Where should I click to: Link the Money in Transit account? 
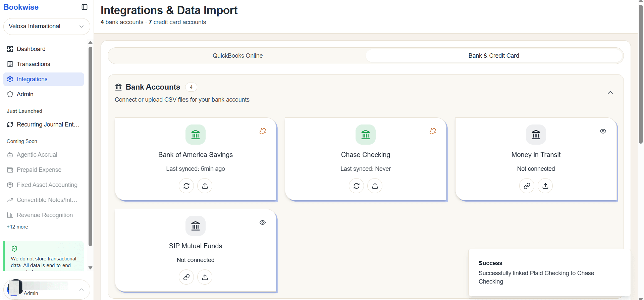click(527, 186)
